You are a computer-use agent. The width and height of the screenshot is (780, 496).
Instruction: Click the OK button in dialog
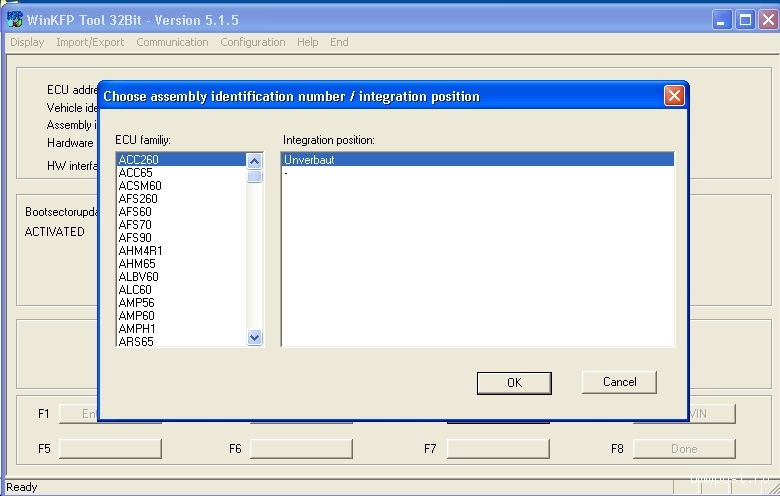pyautogui.click(x=514, y=382)
